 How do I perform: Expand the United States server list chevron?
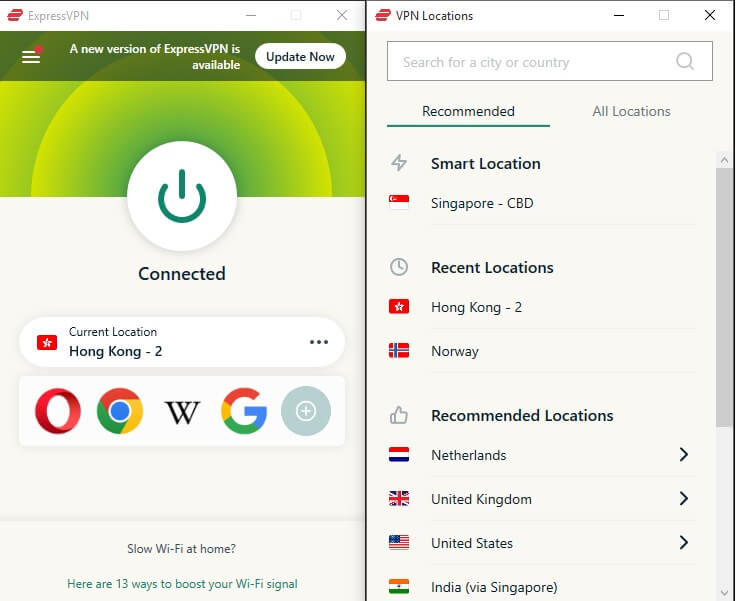point(684,543)
